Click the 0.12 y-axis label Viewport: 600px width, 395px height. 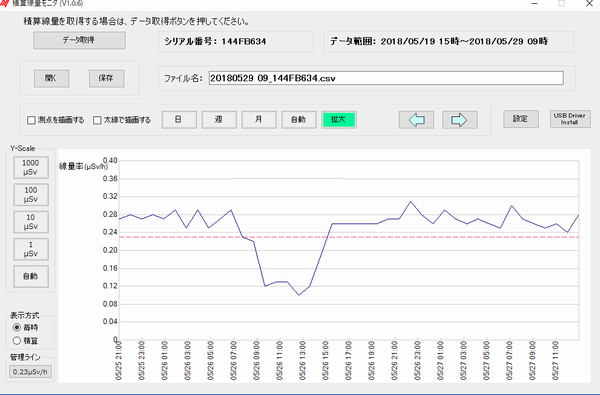tap(110, 286)
